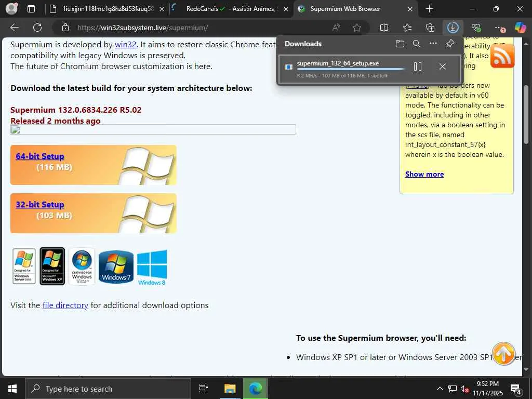Click the address bar URL
The image size is (532, 399).
pyautogui.click(x=142, y=28)
